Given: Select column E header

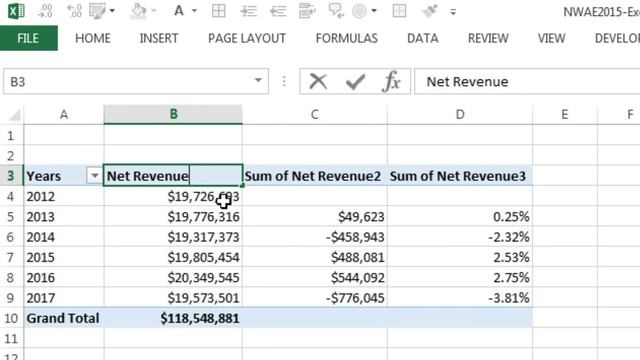Looking at the screenshot, I should (564, 114).
